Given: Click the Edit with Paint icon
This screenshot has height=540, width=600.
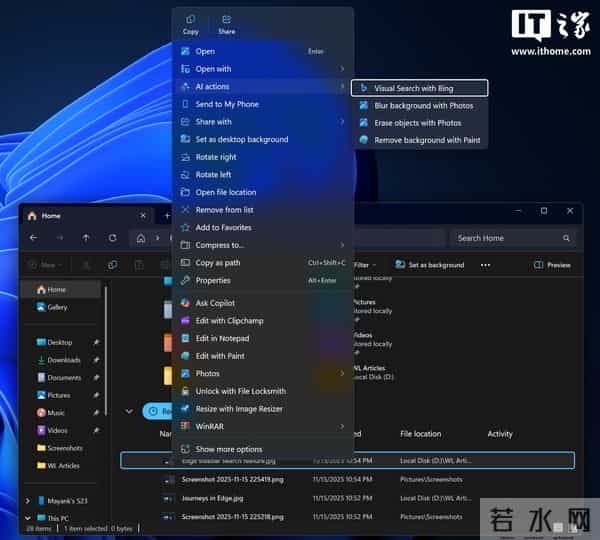Looking at the screenshot, I should click(x=185, y=356).
